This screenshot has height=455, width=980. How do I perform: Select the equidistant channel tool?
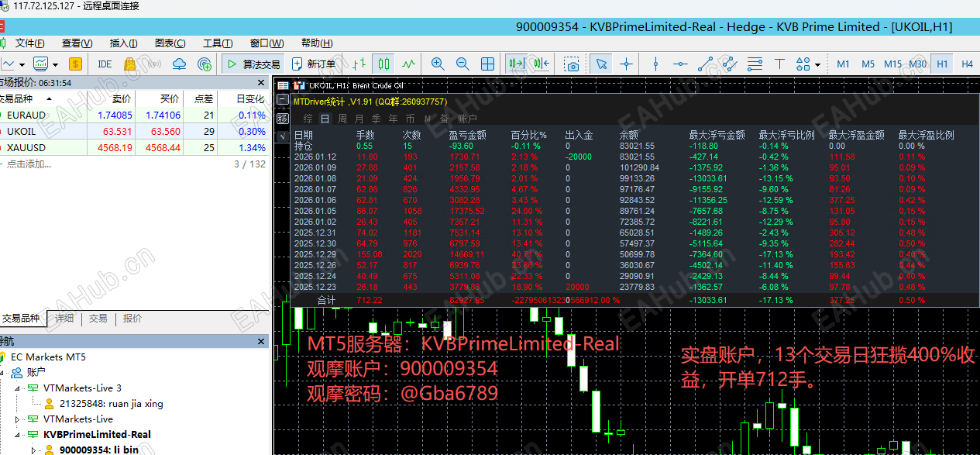[x=730, y=64]
